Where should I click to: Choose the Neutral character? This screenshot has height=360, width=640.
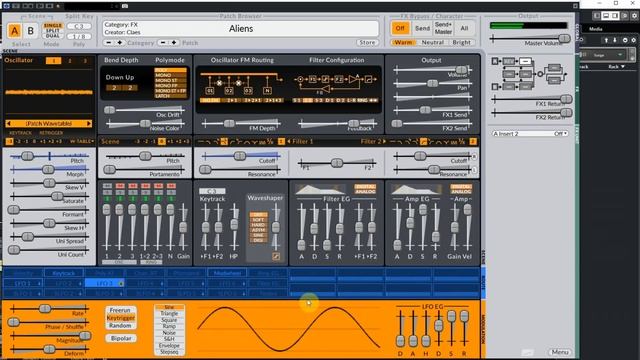(432, 42)
